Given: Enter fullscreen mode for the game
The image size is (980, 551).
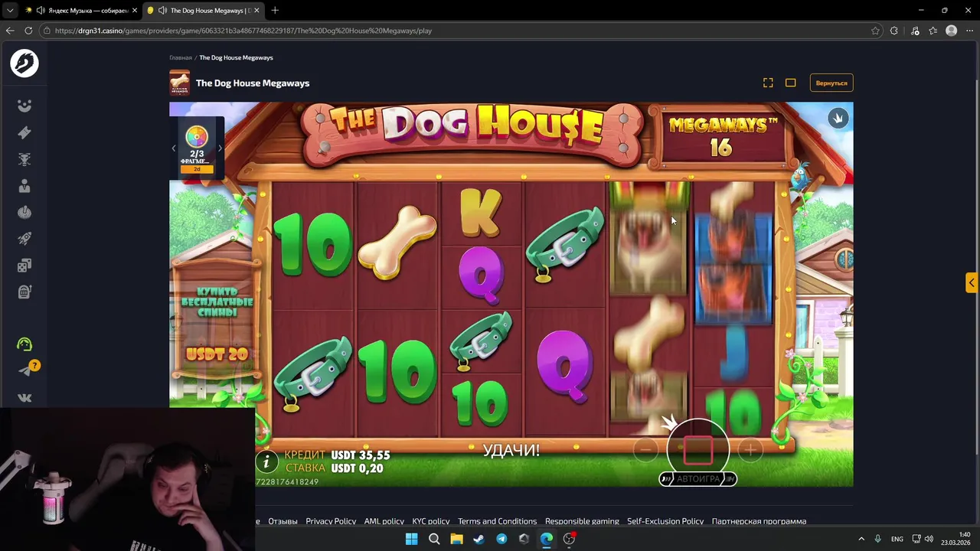Looking at the screenshot, I should 768,83.
